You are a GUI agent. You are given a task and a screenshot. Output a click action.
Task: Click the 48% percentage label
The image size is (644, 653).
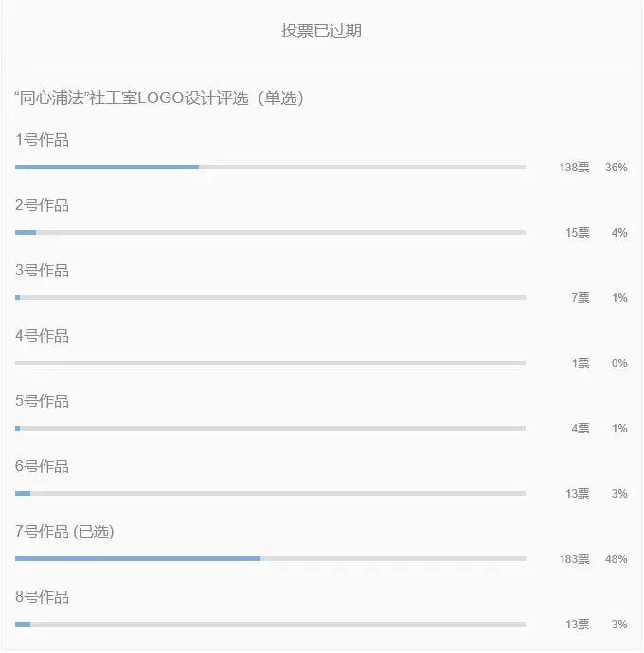click(x=617, y=559)
